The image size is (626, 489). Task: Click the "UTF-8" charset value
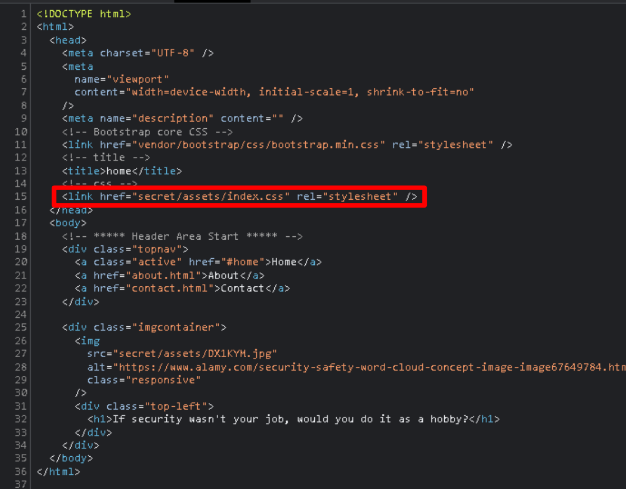(173, 53)
